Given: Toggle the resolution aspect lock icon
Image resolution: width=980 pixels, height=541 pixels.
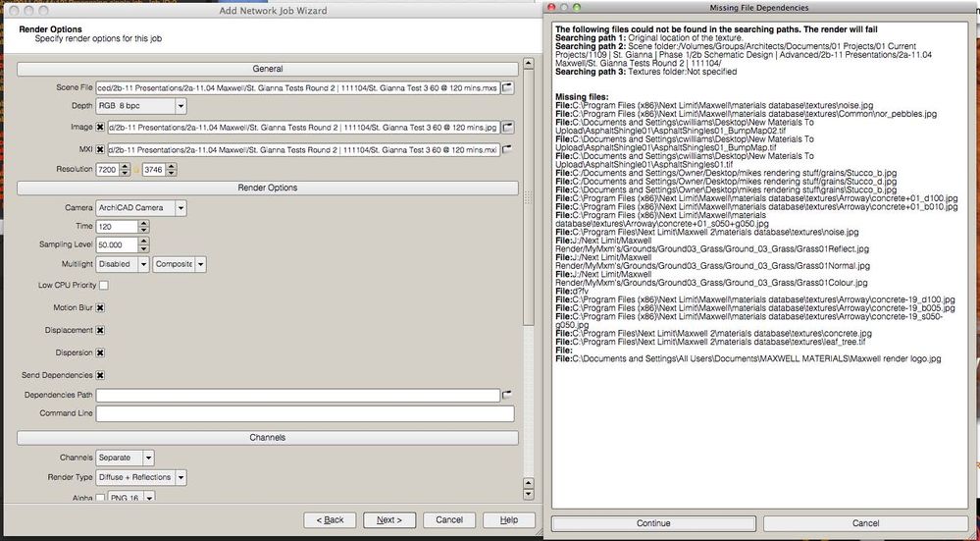Looking at the screenshot, I should [x=136, y=170].
